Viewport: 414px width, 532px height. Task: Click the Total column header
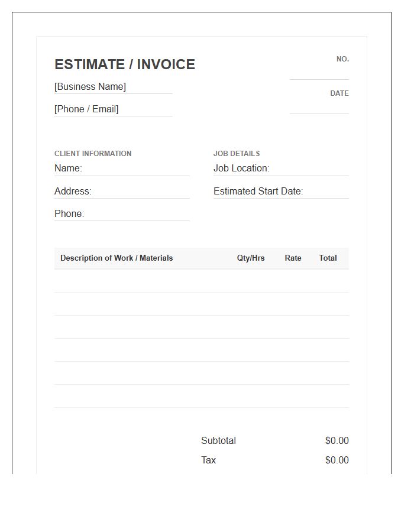pyautogui.click(x=328, y=258)
